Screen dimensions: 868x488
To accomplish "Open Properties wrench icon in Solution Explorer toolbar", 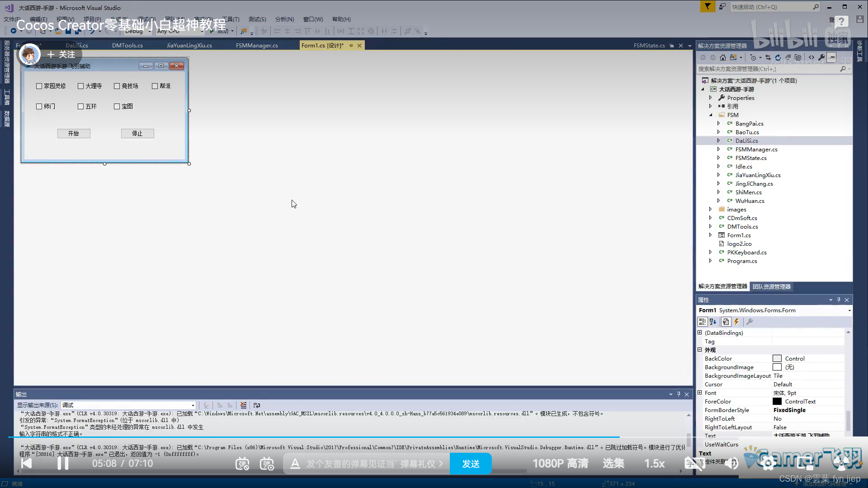I will [x=821, y=57].
